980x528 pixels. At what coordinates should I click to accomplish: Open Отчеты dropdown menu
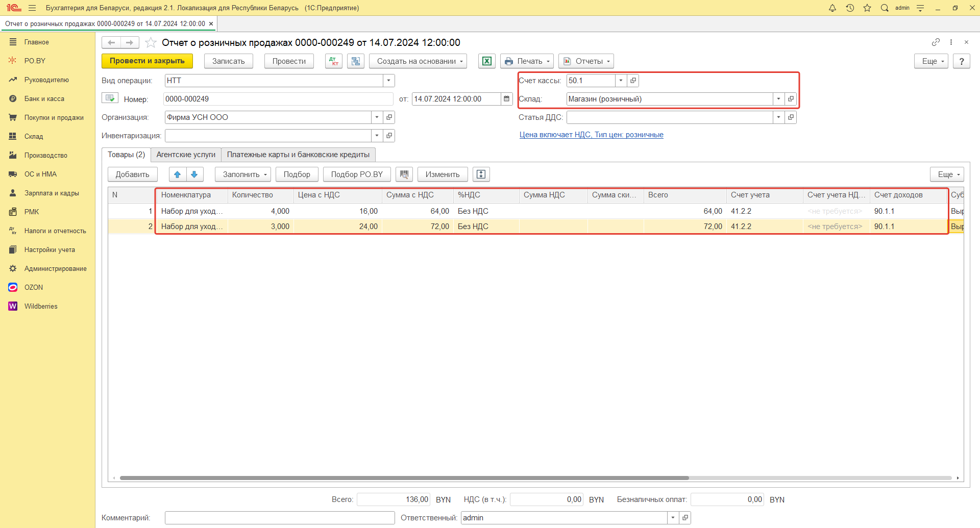[x=586, y=61]
